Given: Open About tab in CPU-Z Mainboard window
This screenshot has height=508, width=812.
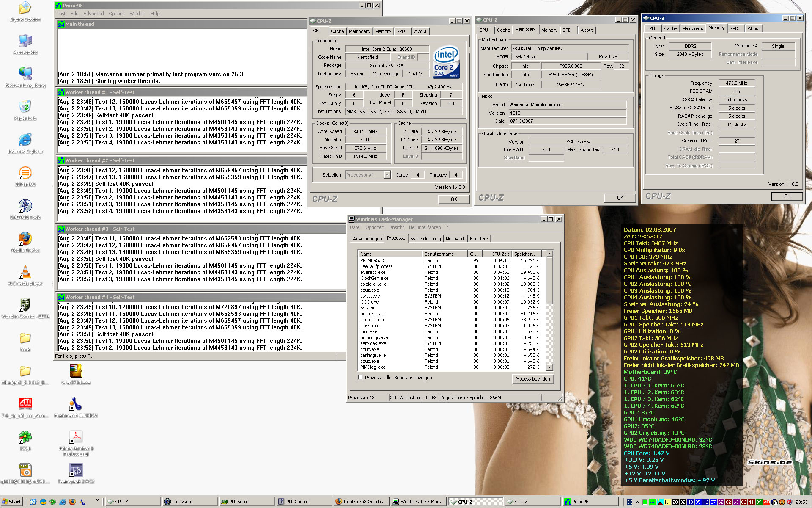Looking at the screenshot, I should (x=586, y=30).
